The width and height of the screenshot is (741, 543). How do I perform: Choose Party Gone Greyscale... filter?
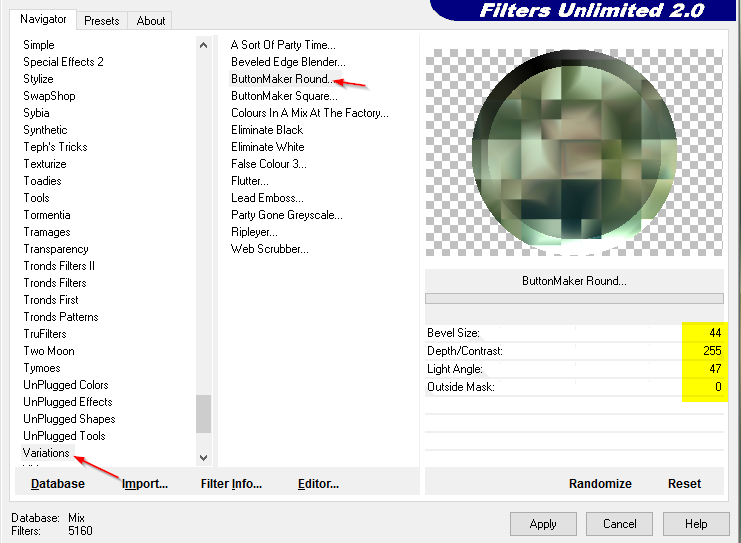(x=286, y=215)
